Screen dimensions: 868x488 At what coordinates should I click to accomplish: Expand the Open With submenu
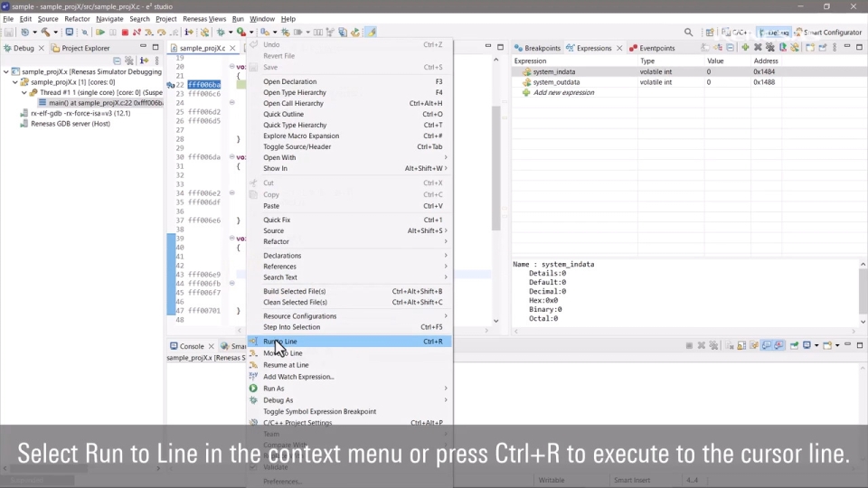pos(350,157)
